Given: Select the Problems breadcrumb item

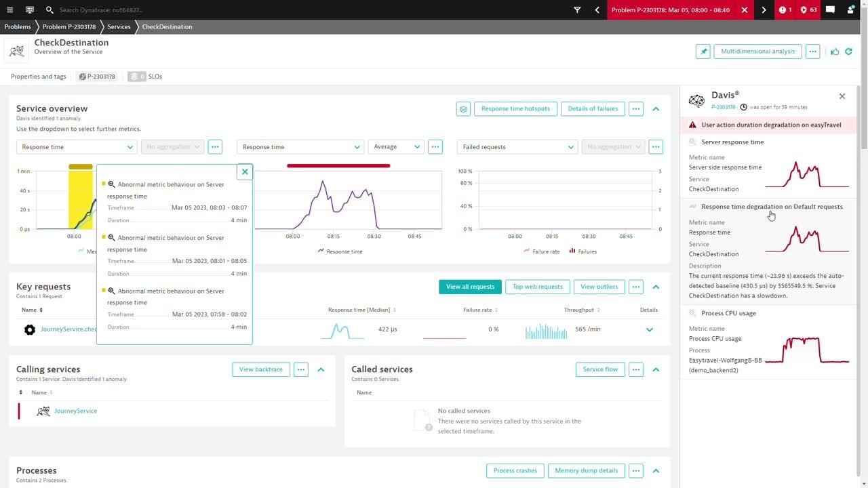Looking at the screenshot, I should (x=18, y=27).
